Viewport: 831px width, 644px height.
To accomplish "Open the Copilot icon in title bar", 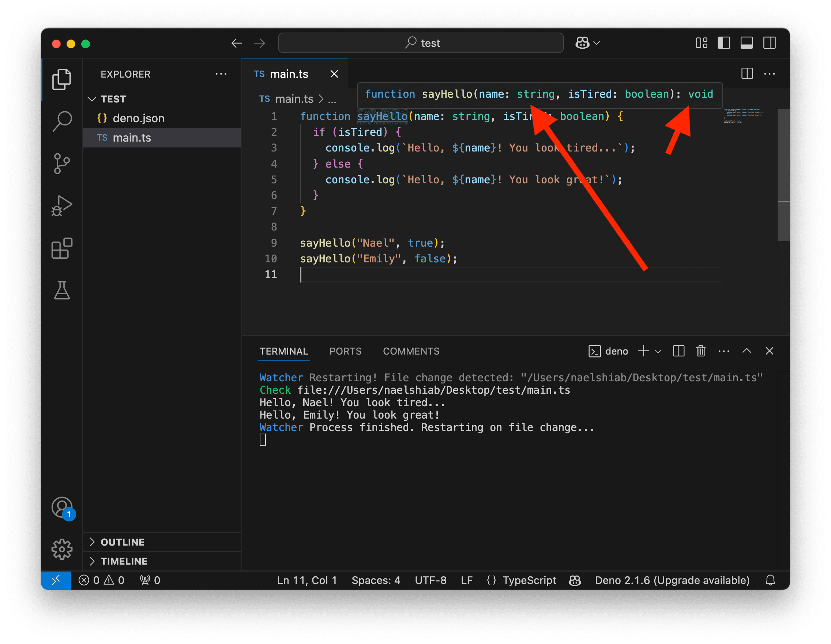I will (582, 43).
